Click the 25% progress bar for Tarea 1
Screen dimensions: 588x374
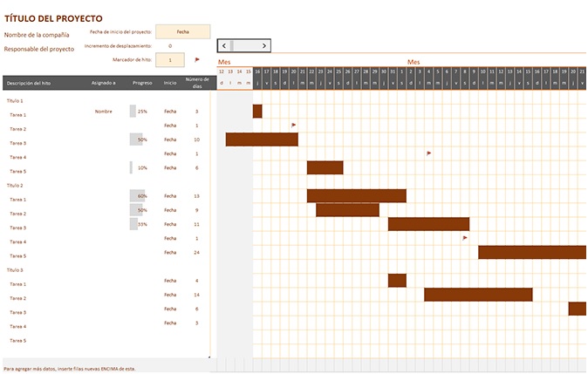coord(133,112)
